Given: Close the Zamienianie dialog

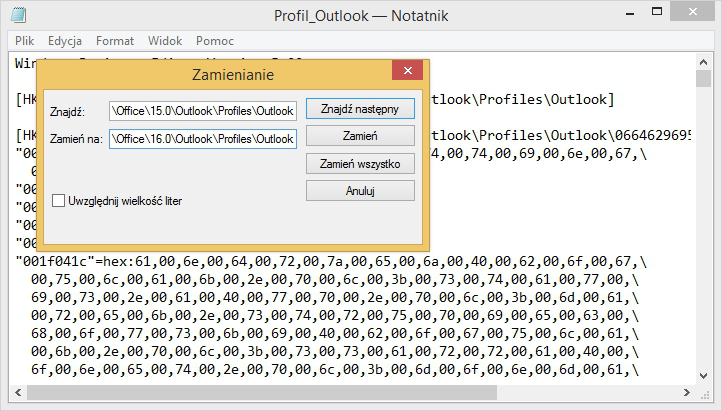Looking at the screenshot, I should coord(408,70).
